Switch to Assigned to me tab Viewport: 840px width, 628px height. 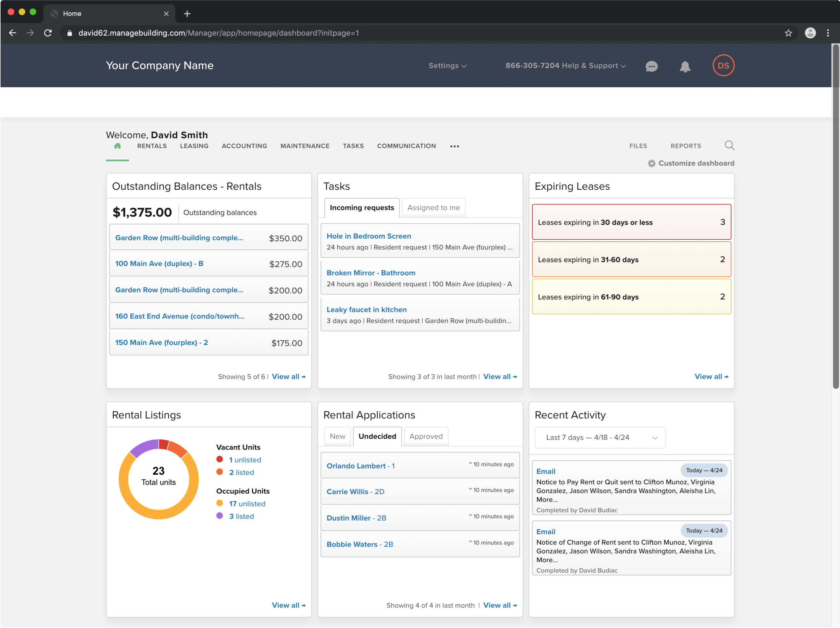(x=433, y=208)
